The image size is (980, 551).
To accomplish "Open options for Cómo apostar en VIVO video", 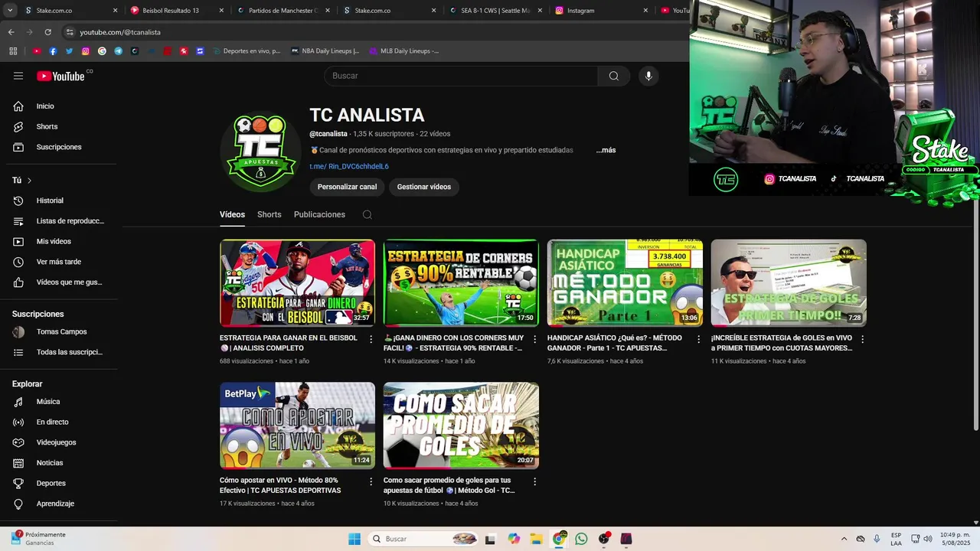I will pos(371,481).
